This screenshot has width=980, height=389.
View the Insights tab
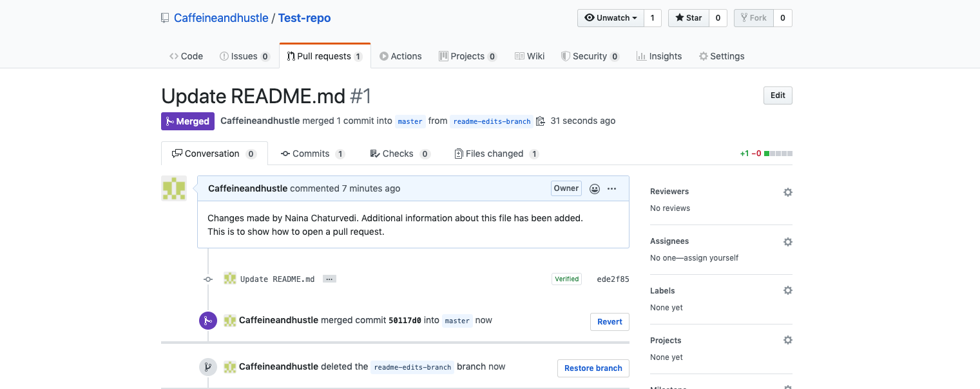click(x=659, y=56)
